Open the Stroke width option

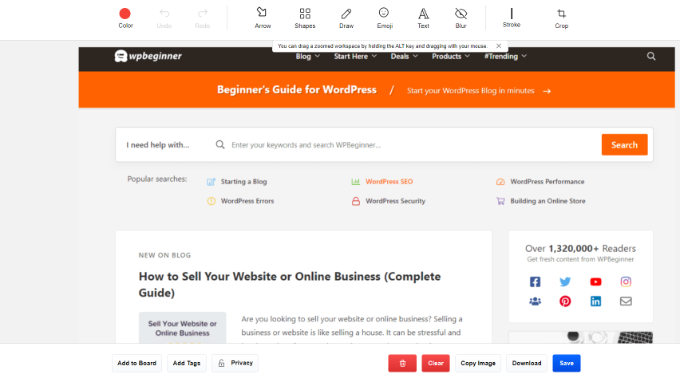point(511,18)
